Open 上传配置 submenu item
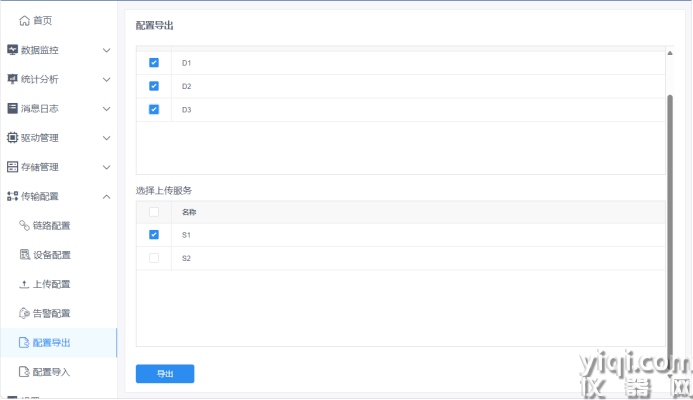Viewport: 693px width, 400px height. (x=51, y=284)
